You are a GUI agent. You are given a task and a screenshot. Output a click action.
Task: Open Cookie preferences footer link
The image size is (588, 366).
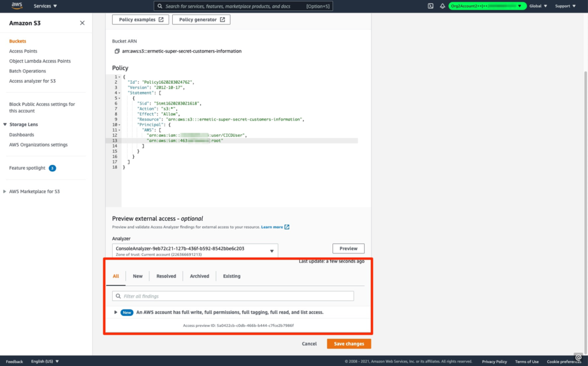pos(564,361)
